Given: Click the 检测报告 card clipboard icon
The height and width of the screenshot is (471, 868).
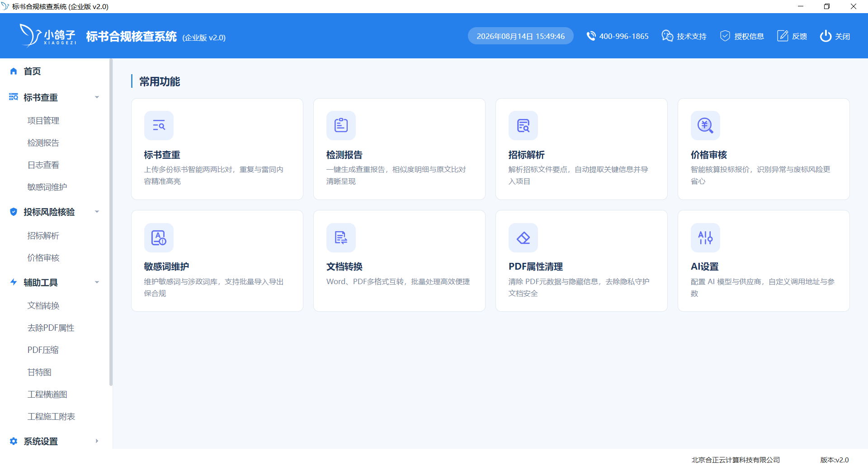Looking at the screenshot, I should pyautogui.click(x=341, y=125).
